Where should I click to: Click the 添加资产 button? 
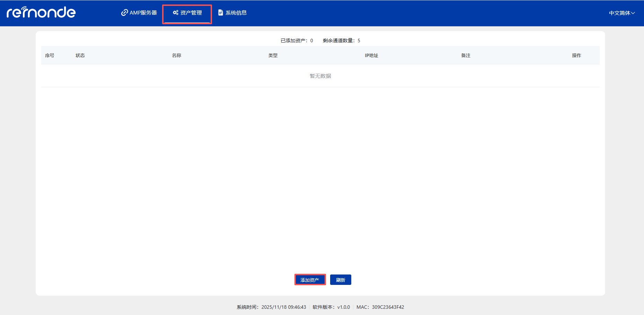pyautogui.click(x=310, y=279)
